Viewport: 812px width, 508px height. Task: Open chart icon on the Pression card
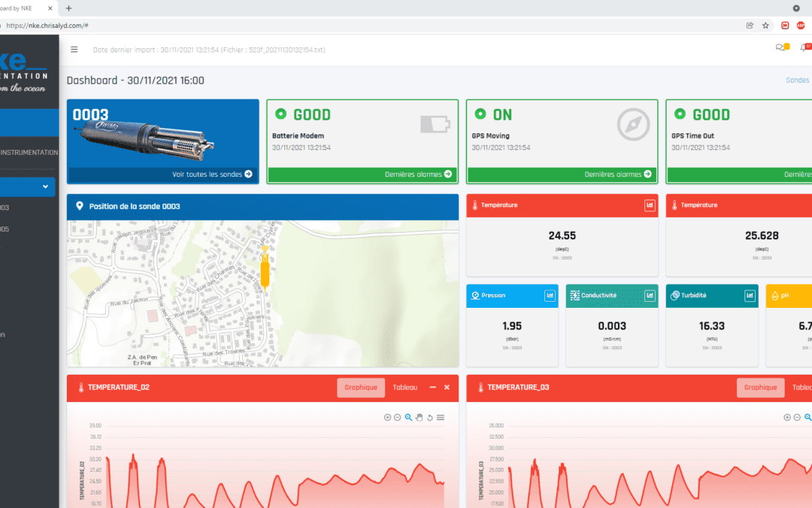click(550, 296)
